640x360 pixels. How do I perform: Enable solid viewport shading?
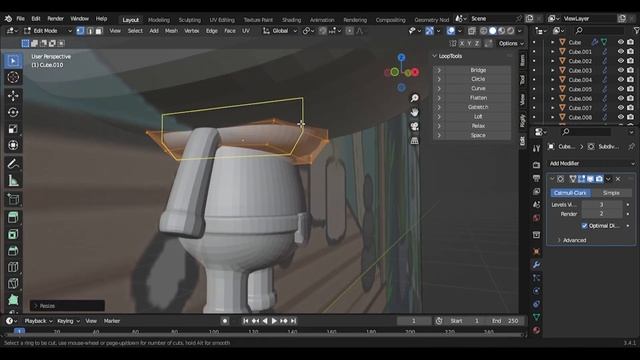pos(493,31)
